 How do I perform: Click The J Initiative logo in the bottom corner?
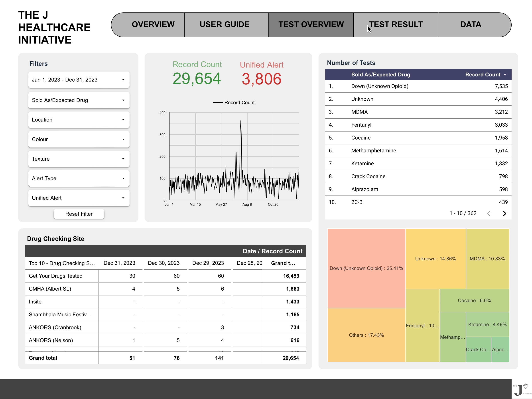pyautogui.click(x=521, y=389)
